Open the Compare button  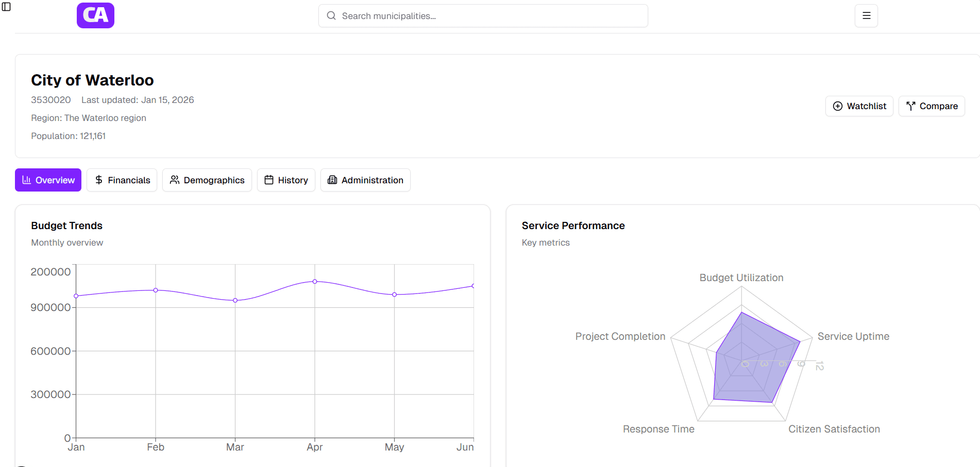[932, 106]
